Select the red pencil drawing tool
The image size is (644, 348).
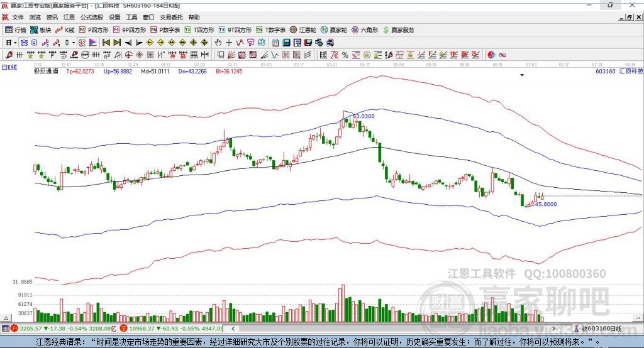[x=9, y=55]
